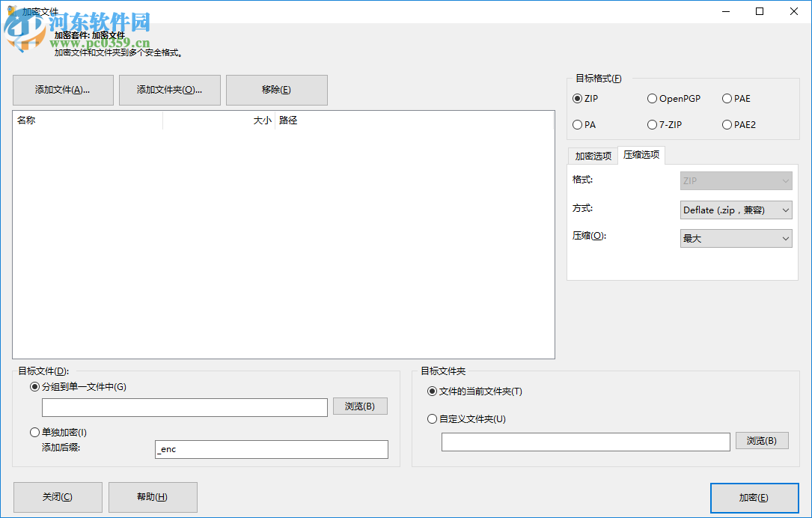Open the 方式 Deflate dropdown
Image resolution: width=812 pixels, height=518 pixels.
tap(736, 210)
